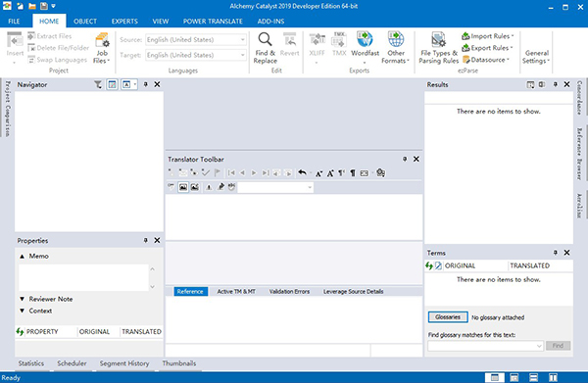This screenshot has height=383, width=588.
Task: Click the Navigator filter funnel icon
Action: pyautogui.click(x=97, y=84)
